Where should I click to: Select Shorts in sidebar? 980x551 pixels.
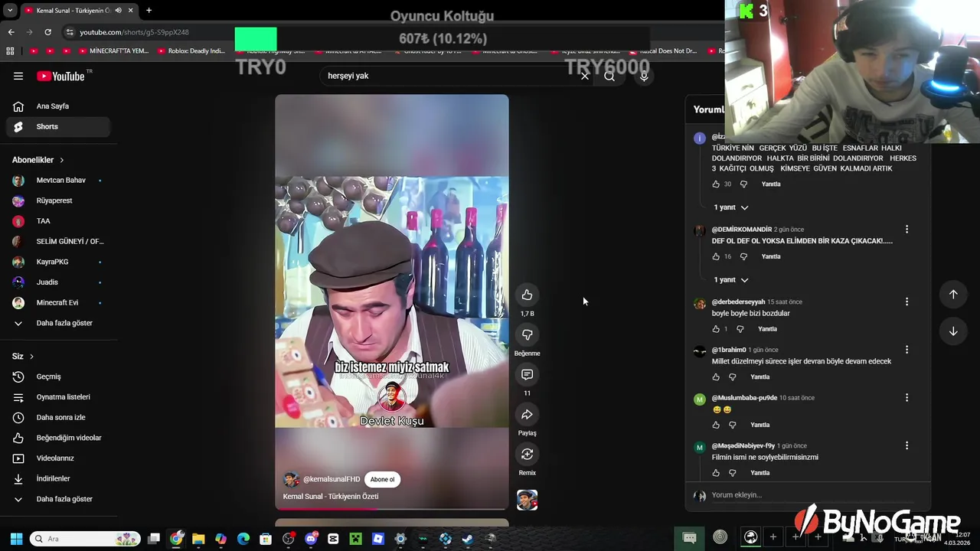tap(58, 127)
